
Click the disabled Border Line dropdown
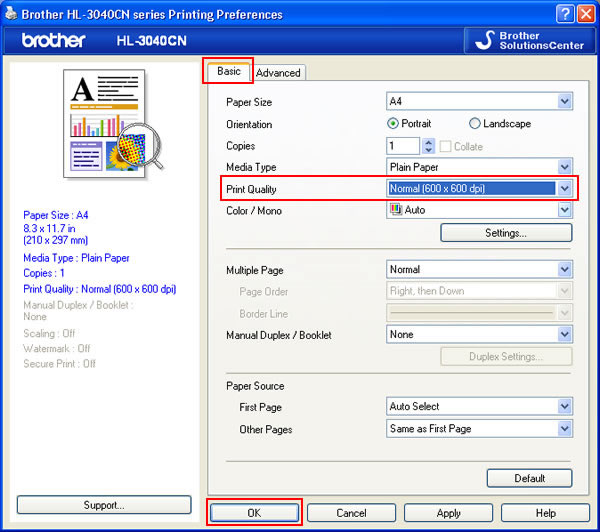479,313
